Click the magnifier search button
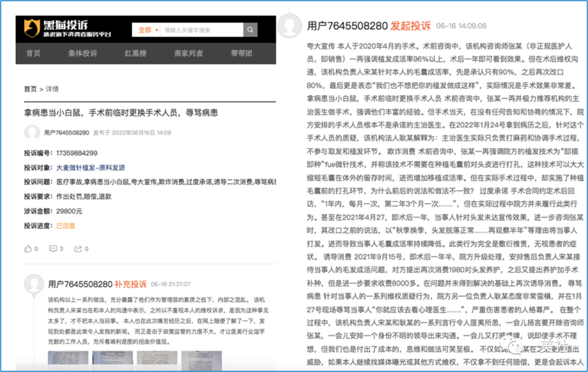The image size is (588, 372). pyautogui.click(x=250, y=30)
